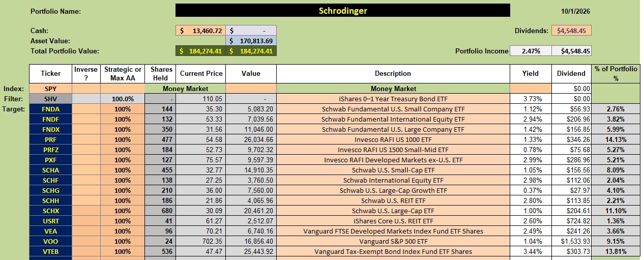Image resolution: width=644 pixels, height=260 pixels.
Task: Select the PRF value 26,034.66
Action: (x=251, y=139)
